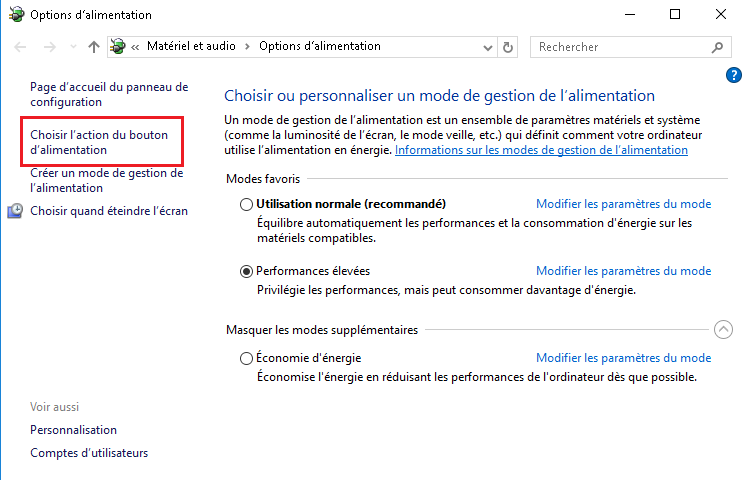The image size is (743, 480).
Task: Go up one level with the up arrow
Action: [94, 47]
